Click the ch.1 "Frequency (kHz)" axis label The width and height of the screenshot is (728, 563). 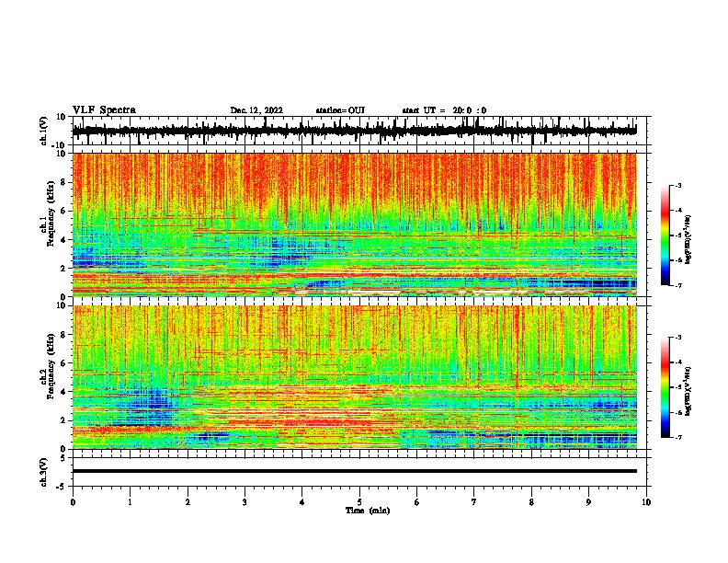pyautogui.click(x=51, y=213)
